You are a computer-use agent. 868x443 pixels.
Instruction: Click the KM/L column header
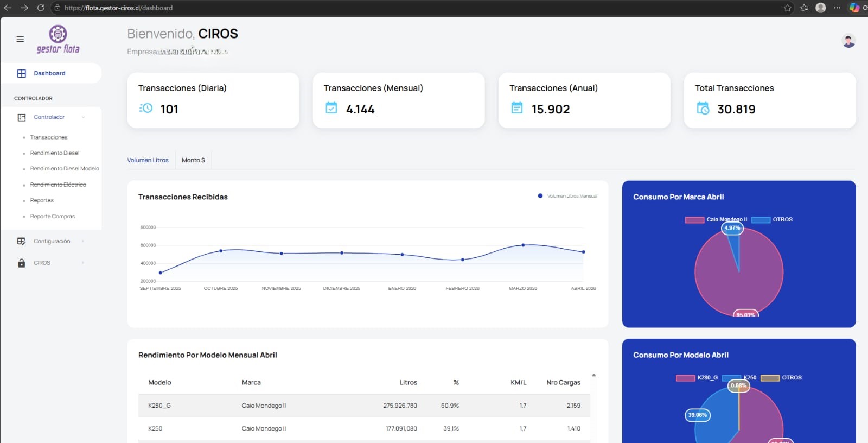click(x=519, y=383)
